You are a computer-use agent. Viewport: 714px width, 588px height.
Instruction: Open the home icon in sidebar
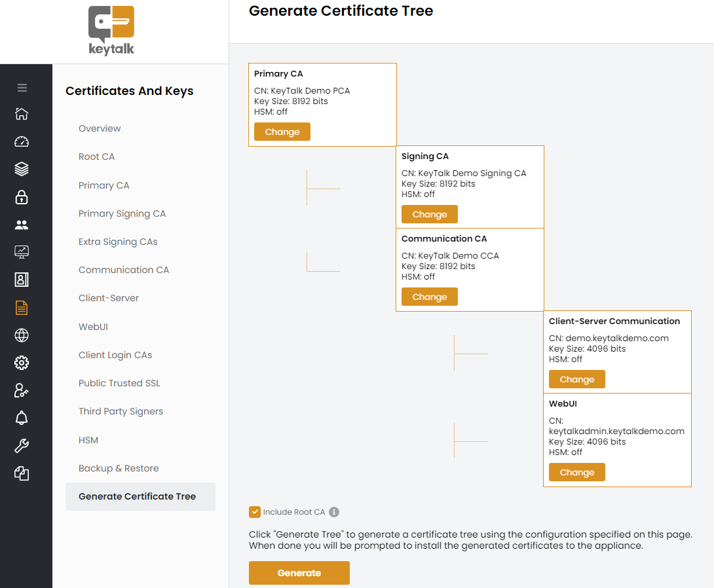(22, 114)
